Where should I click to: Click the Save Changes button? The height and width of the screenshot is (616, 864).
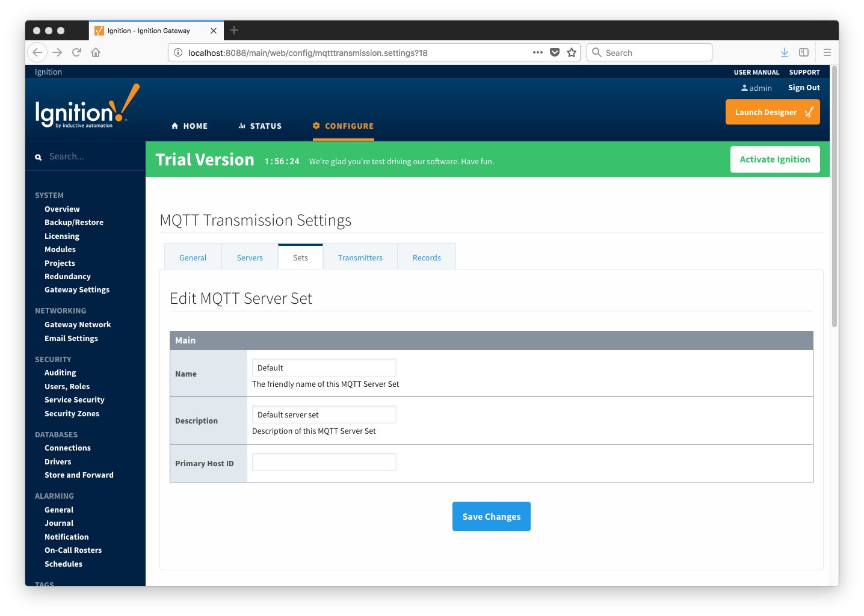click(492, 517)
